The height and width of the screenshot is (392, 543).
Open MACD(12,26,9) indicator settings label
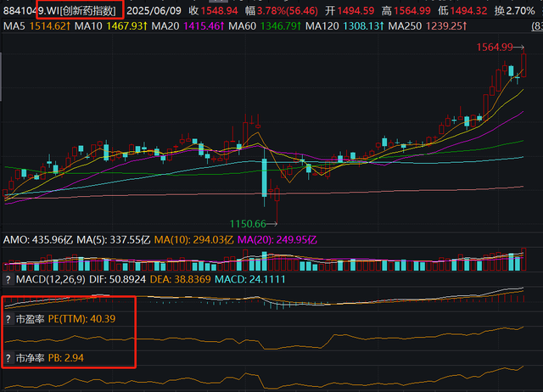(51, 279)
